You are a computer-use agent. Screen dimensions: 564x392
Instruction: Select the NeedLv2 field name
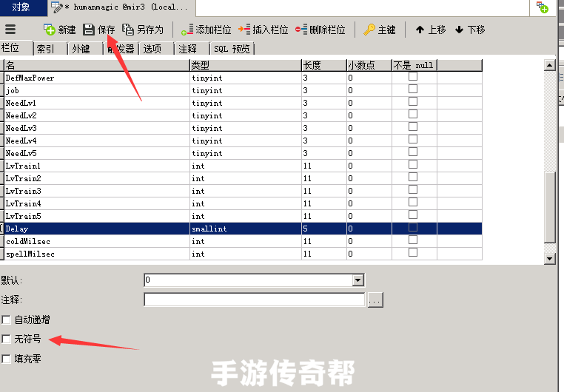click(21, 115)
